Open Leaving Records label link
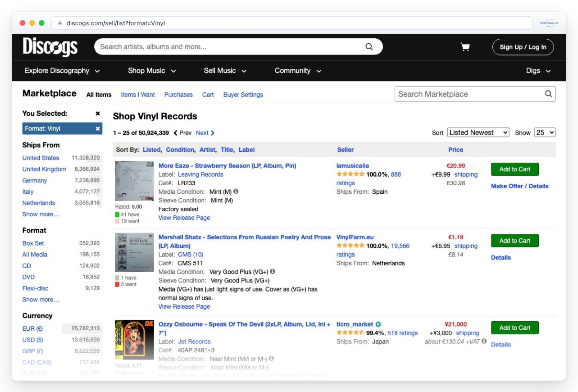This screenshot has height=392, width=578. click(200, 175)
